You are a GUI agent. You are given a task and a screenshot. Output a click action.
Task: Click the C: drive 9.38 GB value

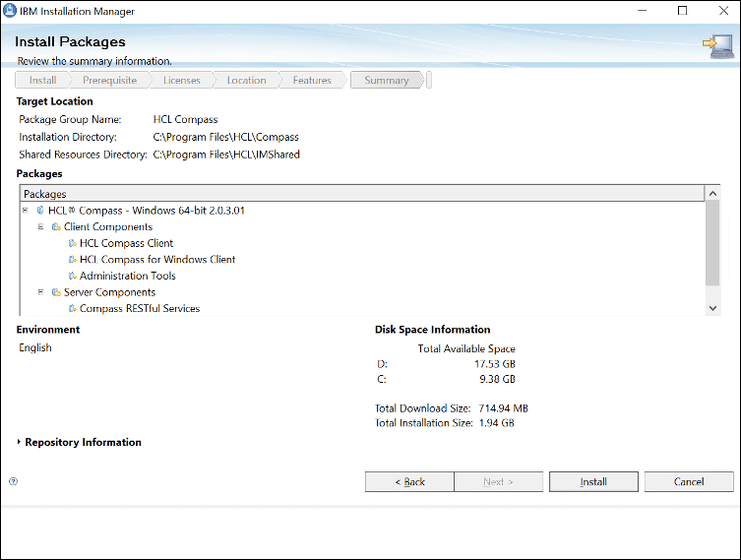(497, 379)
